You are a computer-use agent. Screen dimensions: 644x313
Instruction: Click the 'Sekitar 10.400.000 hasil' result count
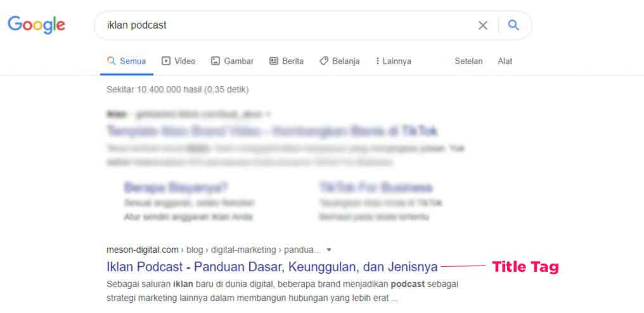pyautogui.click(x=177, y=89)
